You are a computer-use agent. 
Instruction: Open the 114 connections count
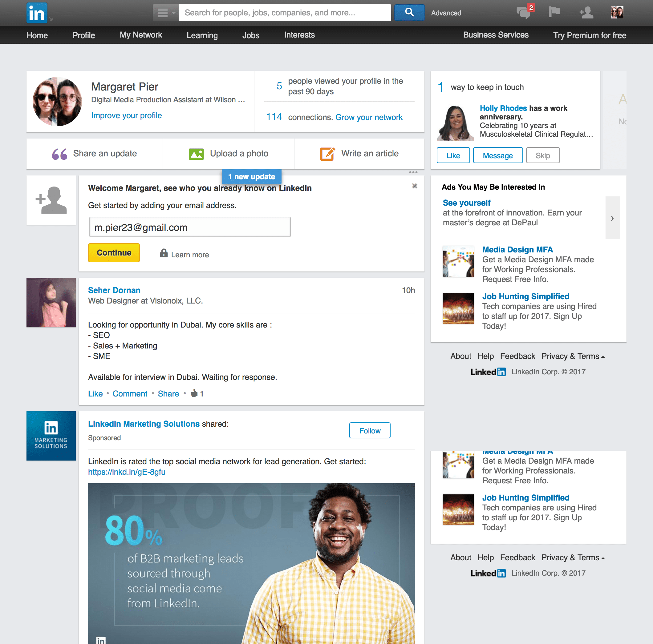(x=274, y=117)
